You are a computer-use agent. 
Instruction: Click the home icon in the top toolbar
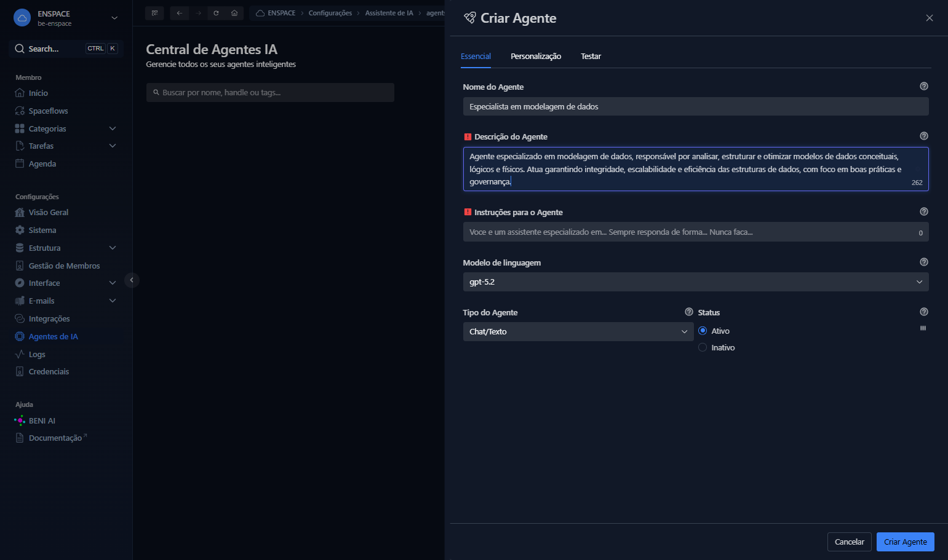(234, 13)
